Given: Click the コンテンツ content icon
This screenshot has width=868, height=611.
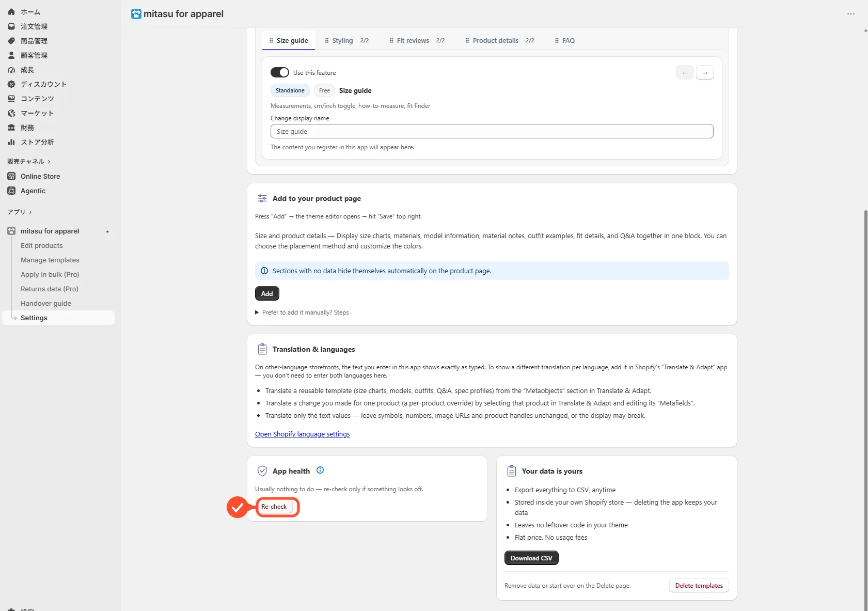Looking at the screenshot, I should [11, 98].
